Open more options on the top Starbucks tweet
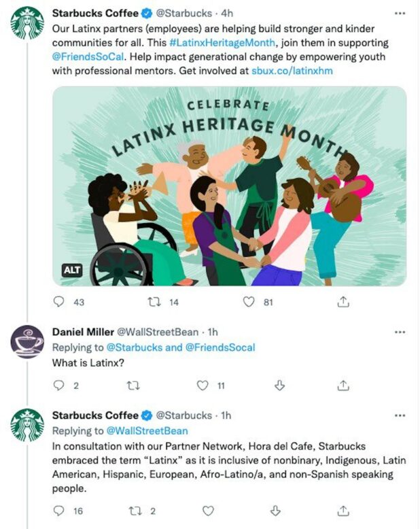Screen dimensions: 420x529 (400, 13)
